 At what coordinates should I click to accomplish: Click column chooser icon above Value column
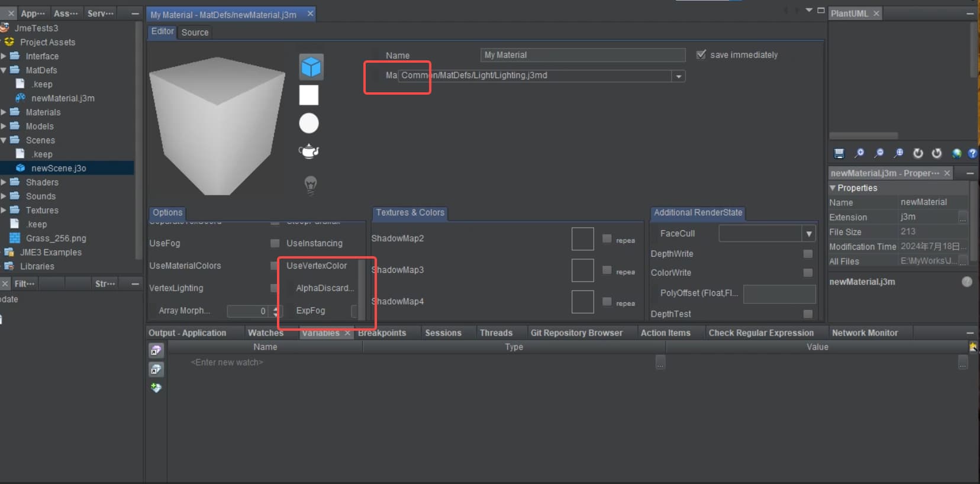pos(973,347)
